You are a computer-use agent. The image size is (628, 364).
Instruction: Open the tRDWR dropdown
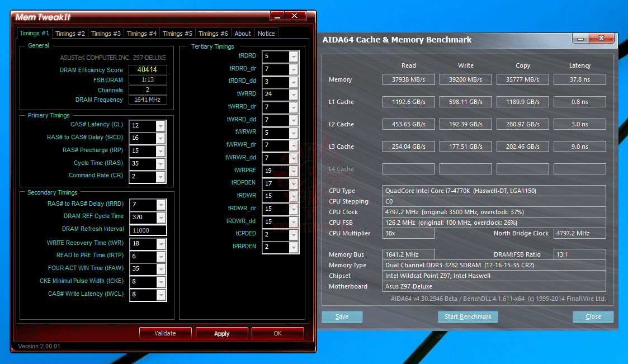(x=294, y=196)
